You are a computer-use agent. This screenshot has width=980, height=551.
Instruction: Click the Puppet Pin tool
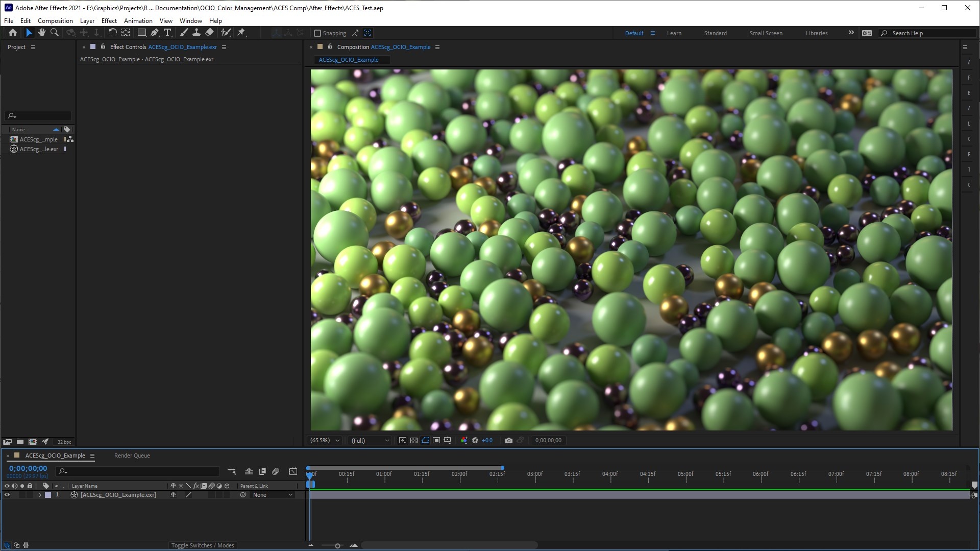pos(241,33)
